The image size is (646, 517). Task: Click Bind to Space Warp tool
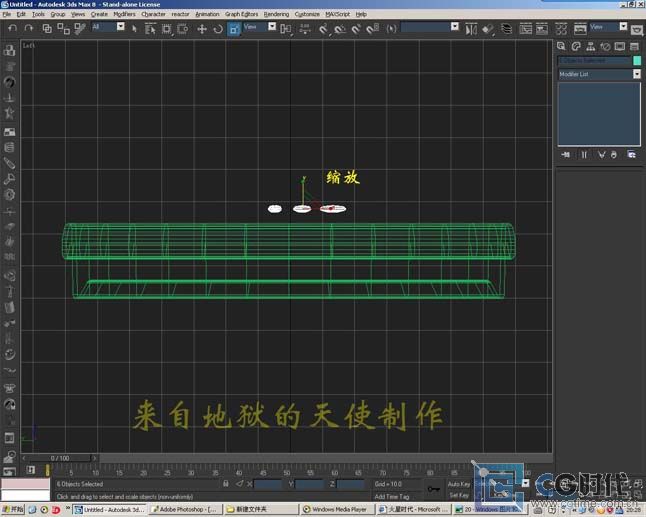[x=80, y=28]
